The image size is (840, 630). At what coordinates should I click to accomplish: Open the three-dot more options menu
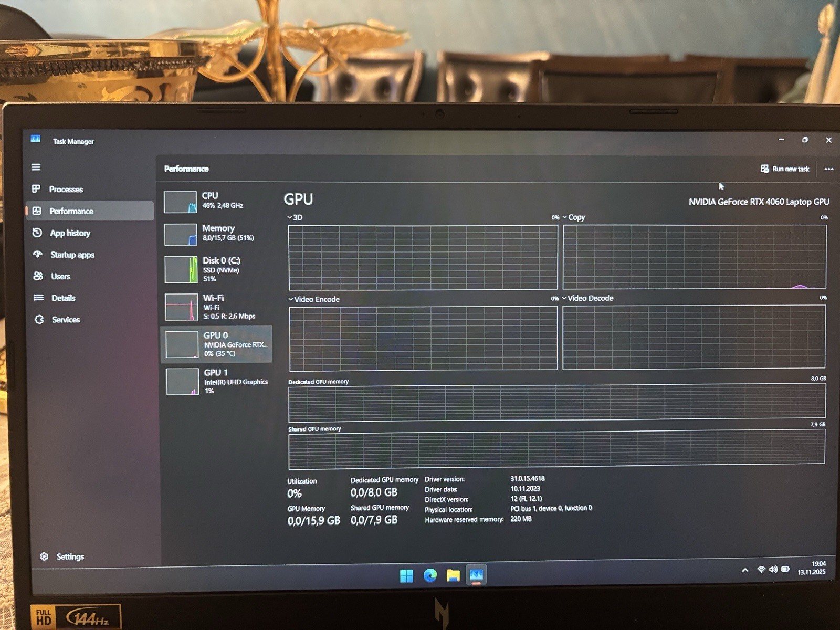pos(829,169)
